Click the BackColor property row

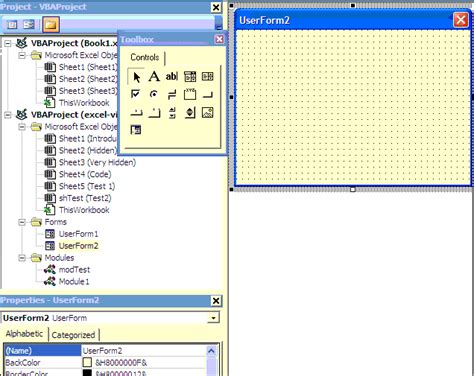pos(105,363)
